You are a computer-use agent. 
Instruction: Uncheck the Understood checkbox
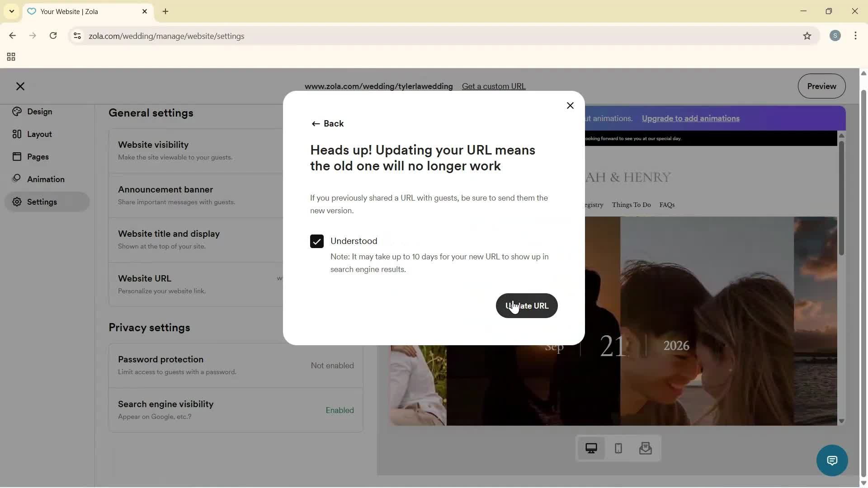point(316,241)
